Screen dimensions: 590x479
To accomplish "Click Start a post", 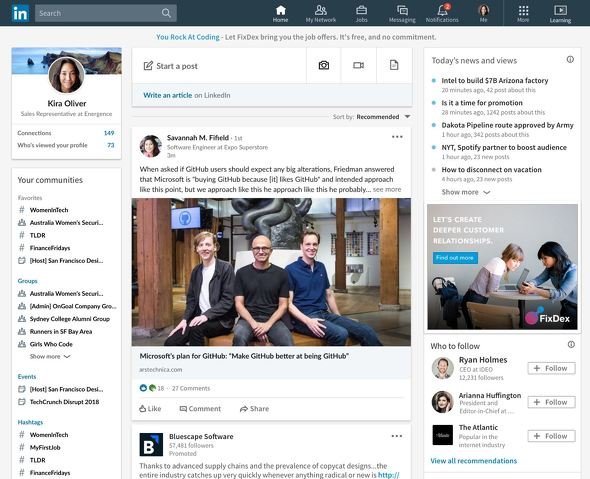I will (170, 66).
